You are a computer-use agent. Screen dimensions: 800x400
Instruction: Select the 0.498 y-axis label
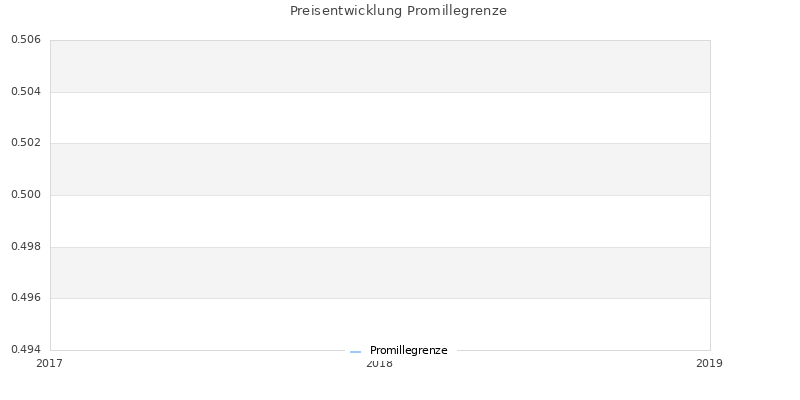click(x=26, y=247)
